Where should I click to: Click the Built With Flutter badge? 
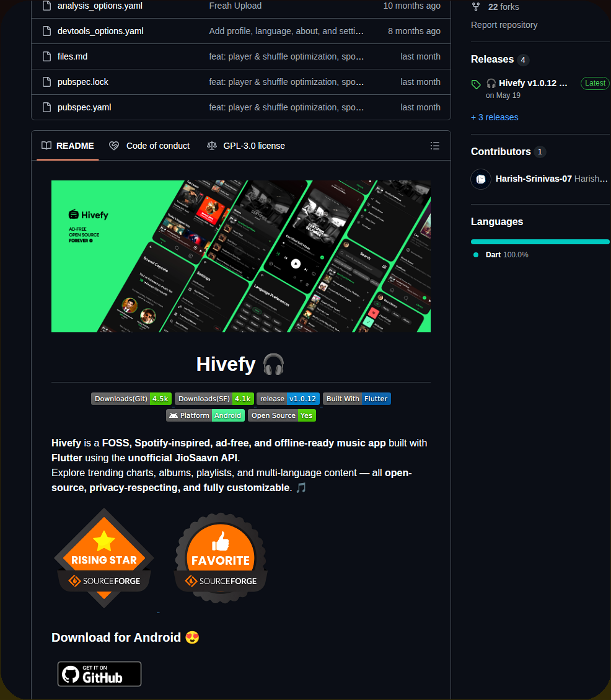pyautogui.click(x=356, y=399)
